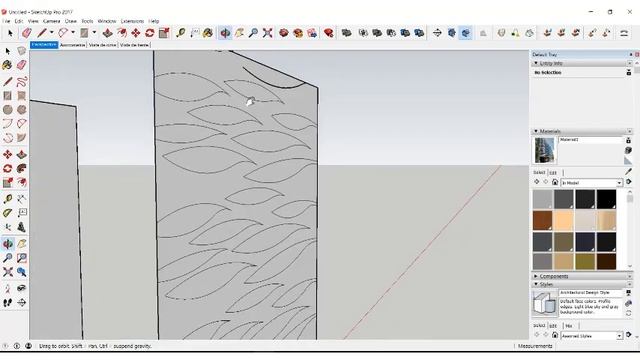Select the olive gold material swatch in fourth row
The height and width of the screenshot is (360, 640).
pyautogui.click(x=585, y=261)
